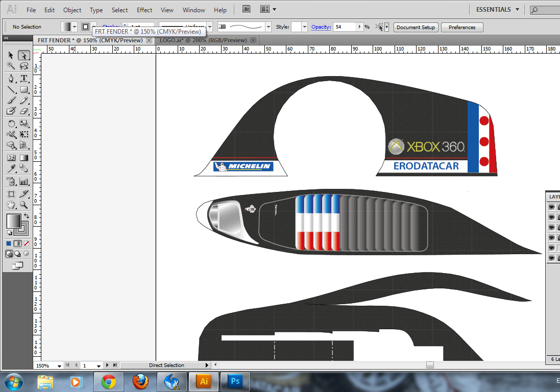Hide the second layer using its eye icon
The width and height of the screenshot is (560, 392).
click(x=551, y=217)
